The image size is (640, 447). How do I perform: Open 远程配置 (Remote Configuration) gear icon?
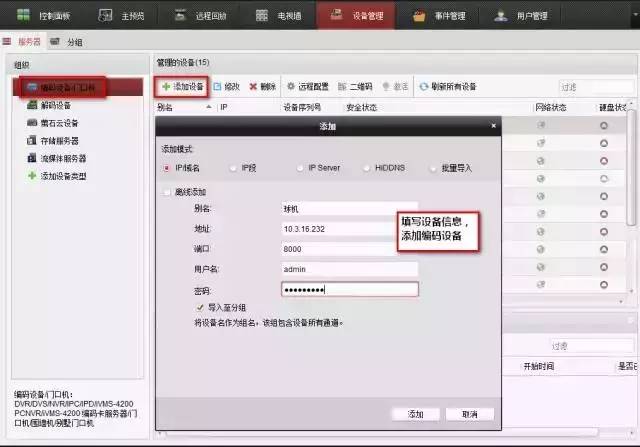point(307,87)
